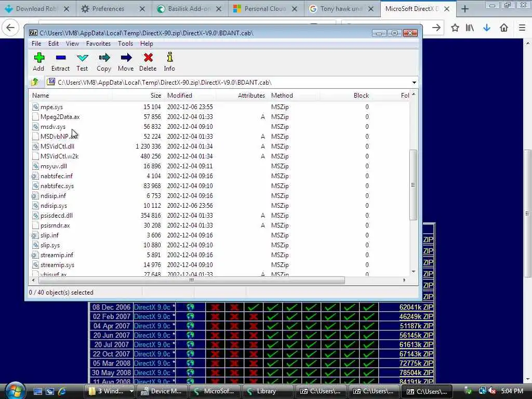Screen dimensions: 532x399
Task: Select the Mpeg2Data.ax file row
Action: point(219,117)
